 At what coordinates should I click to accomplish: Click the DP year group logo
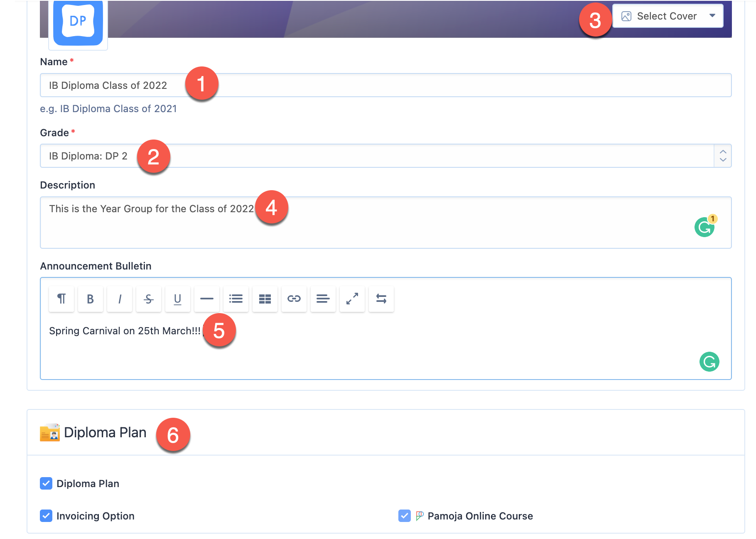pyautogui.click(x=78, y=23)
